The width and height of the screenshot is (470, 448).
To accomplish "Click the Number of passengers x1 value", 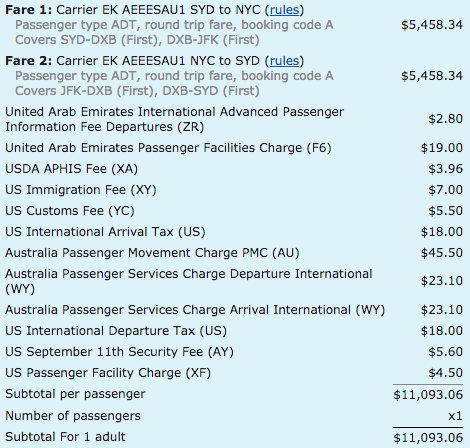I will [x=455, y=416].
